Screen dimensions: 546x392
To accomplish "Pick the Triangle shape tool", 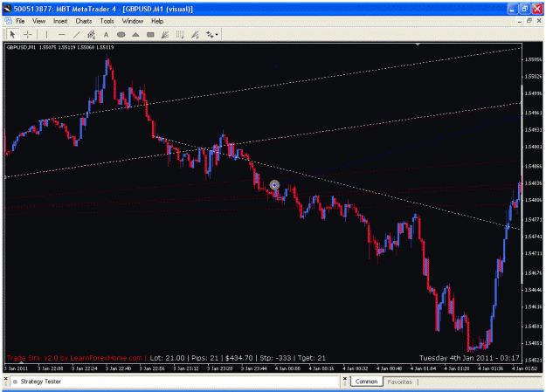I will pos(135,34).
